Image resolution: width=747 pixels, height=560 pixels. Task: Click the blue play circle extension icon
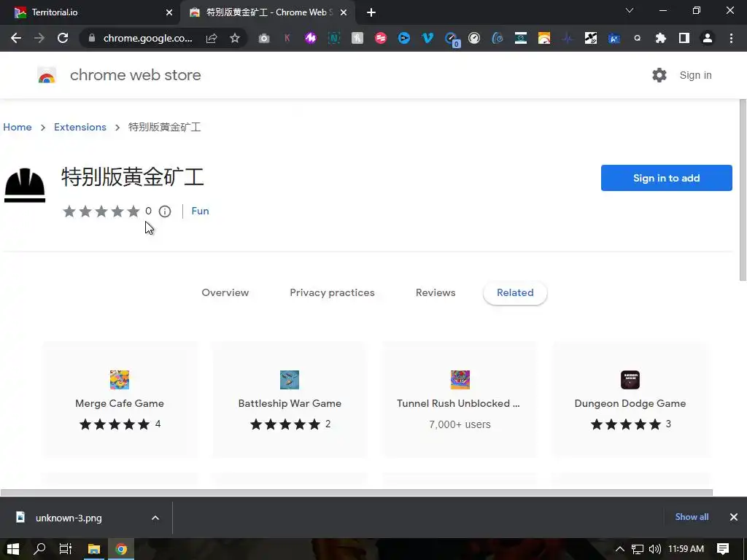coord(404,38)
